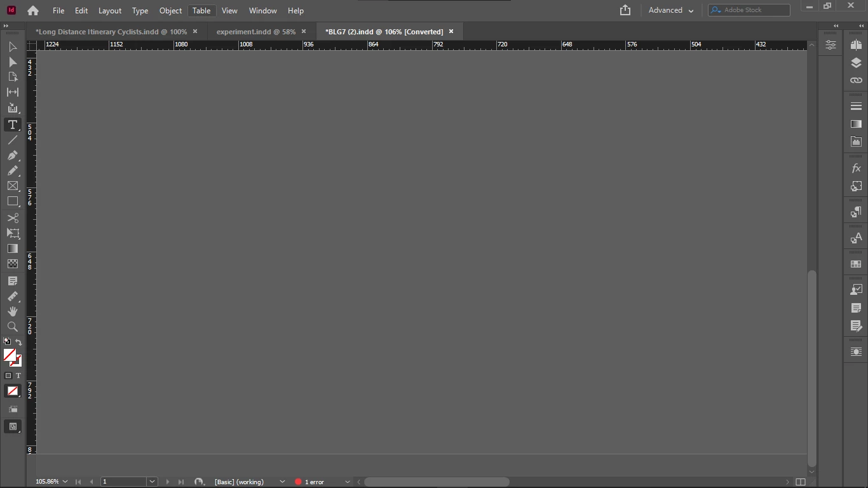Go to the previous page
The height and width of the screenshot is (488, 868).
[92, 482]
